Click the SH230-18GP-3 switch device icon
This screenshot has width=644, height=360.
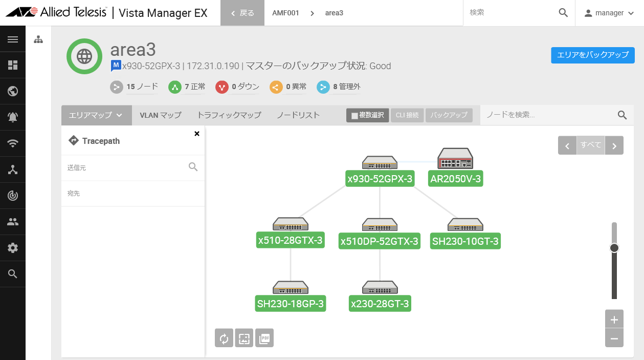[291, 287]
